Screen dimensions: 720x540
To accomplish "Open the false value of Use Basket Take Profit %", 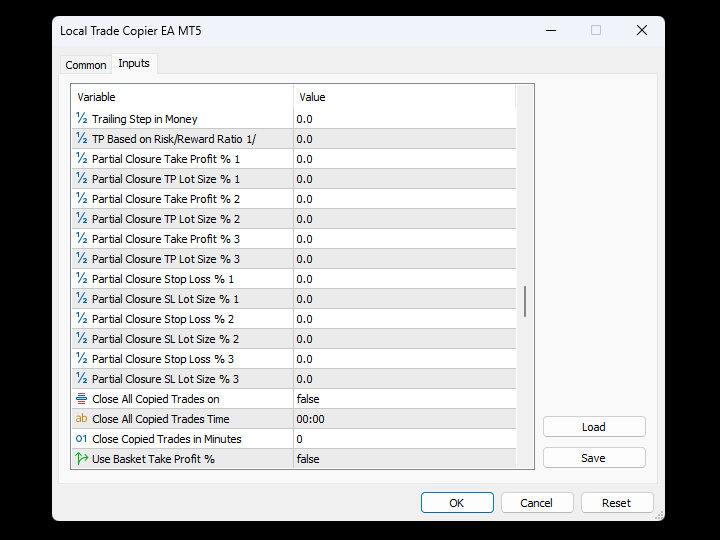I will (x=405, y=458).
